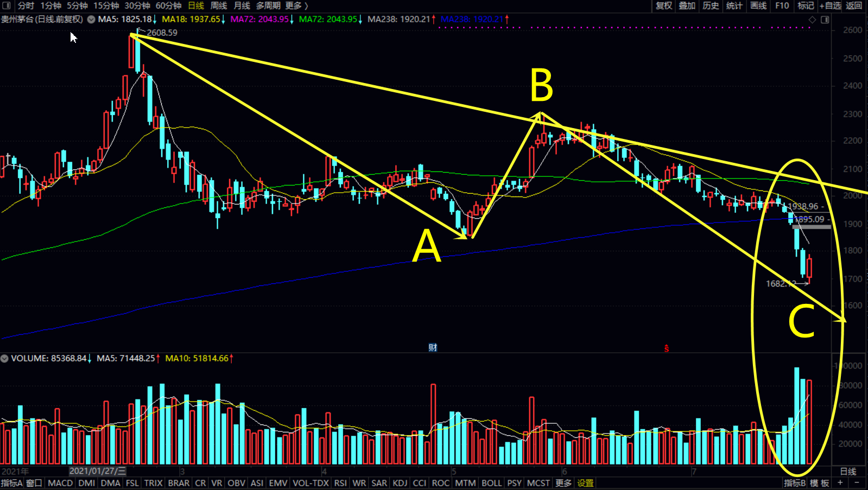Zoom in chart with the plus button
The height and width of the screenshot is (490, 868).
click(x=840, y=483)
